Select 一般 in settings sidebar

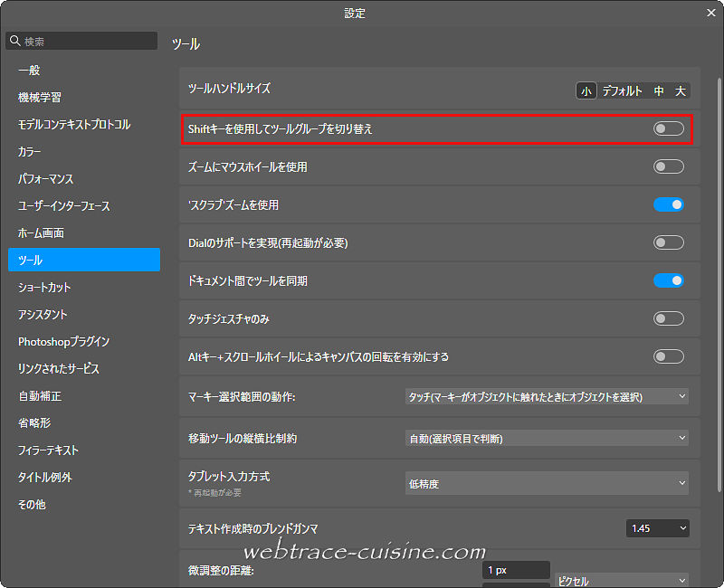29,71
